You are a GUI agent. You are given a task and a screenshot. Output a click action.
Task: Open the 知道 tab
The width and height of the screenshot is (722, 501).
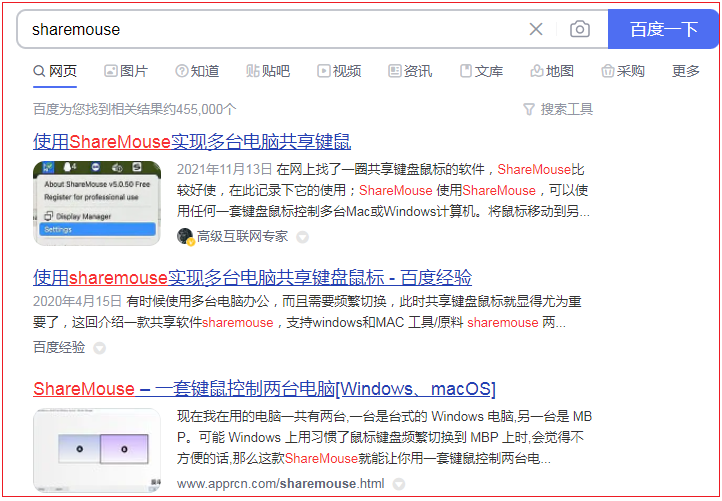(197, 71)
